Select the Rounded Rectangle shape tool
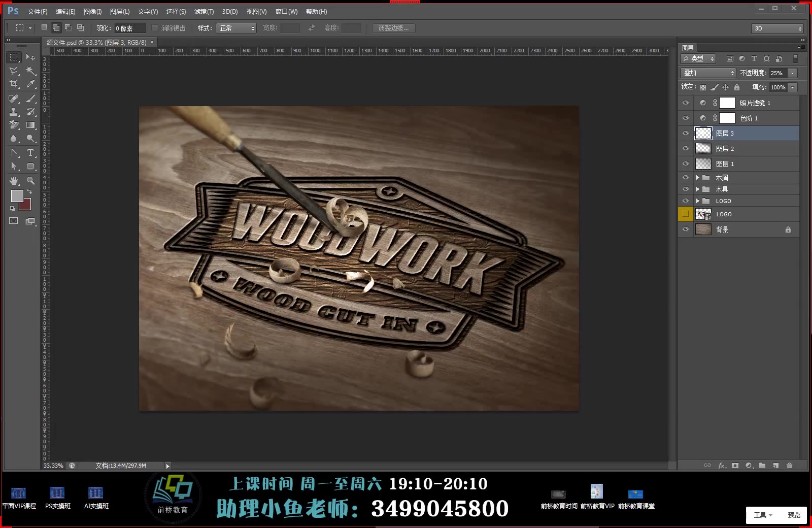 (x=30, y=166)
